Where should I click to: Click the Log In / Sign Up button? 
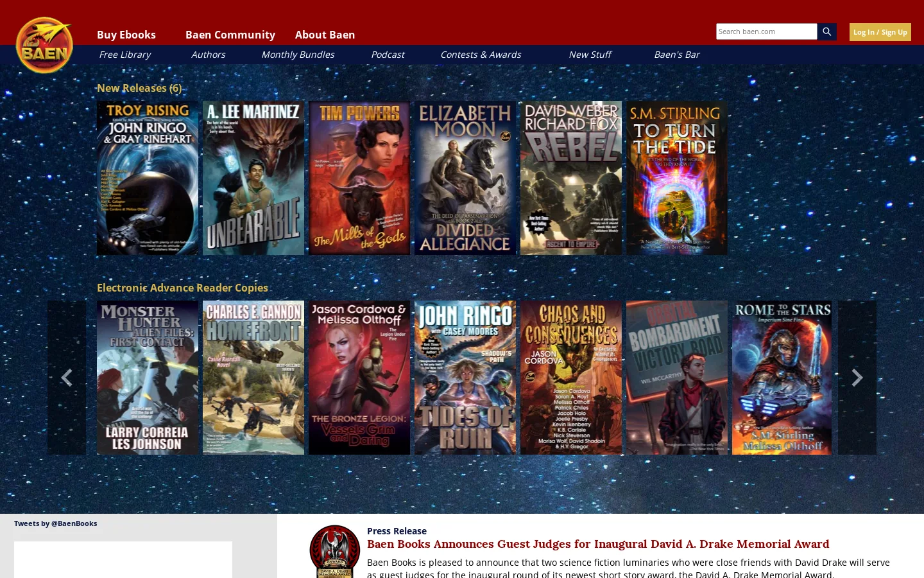(x=880, y=32)
